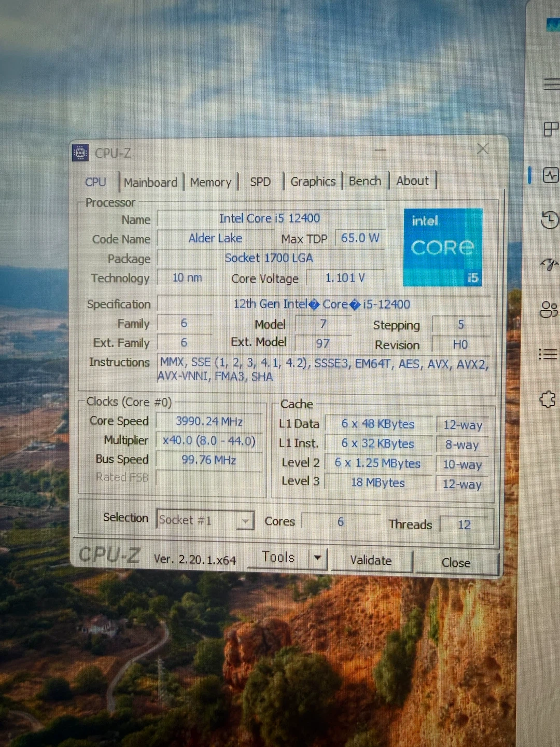Open Task Manager Startup apps icon
Image resolution: width=560 pixels, height=747 pixels.
(x=549, y=265)
